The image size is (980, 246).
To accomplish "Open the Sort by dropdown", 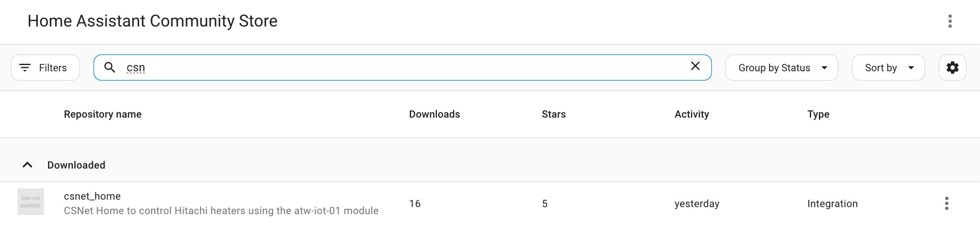I will (x=888, y=68).
